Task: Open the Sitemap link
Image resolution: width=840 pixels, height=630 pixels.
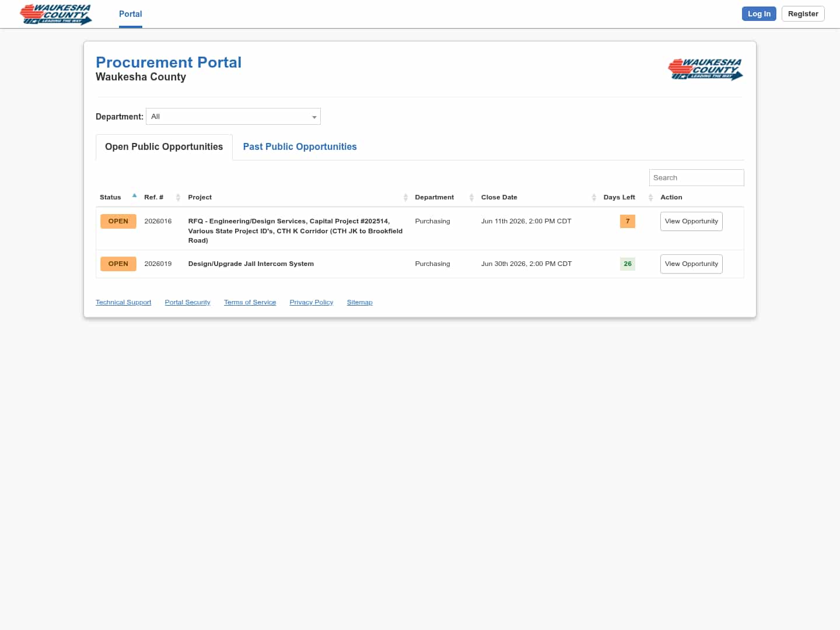Action: click(359, 302)
